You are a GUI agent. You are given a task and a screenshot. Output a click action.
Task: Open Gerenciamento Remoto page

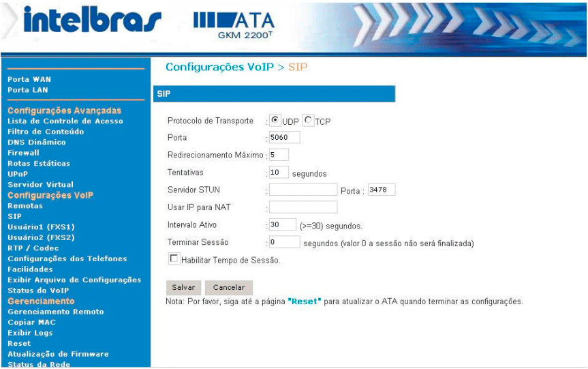point(56,312)
